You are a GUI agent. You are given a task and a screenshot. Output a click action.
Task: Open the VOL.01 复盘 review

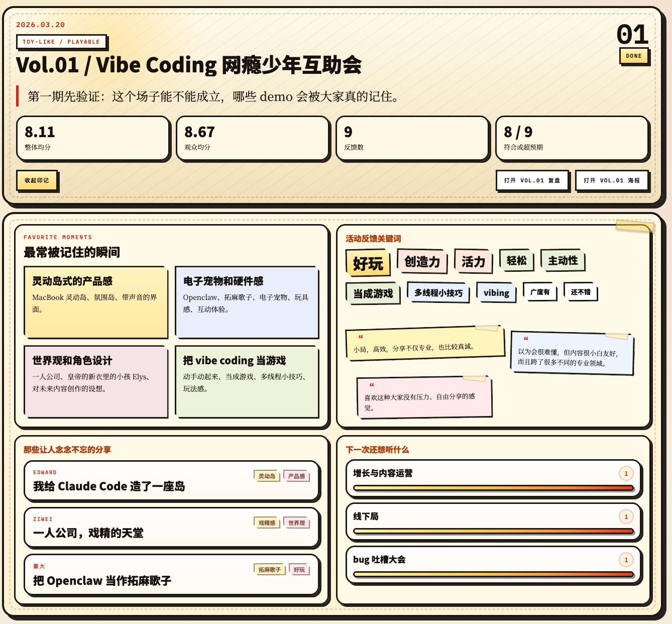tap(532, 181)
